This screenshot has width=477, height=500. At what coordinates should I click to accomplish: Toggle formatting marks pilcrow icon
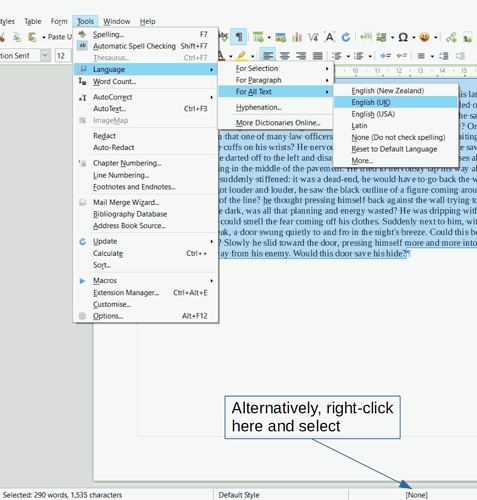239,37
